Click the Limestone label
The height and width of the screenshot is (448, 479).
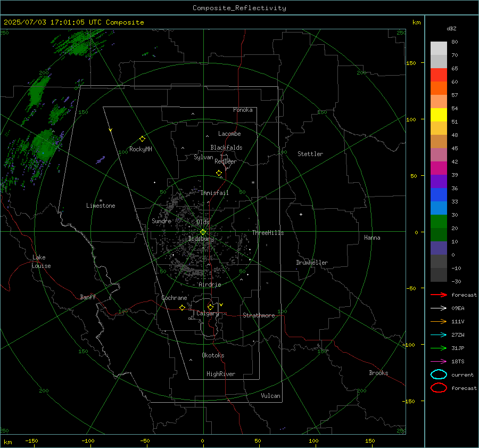101,206
